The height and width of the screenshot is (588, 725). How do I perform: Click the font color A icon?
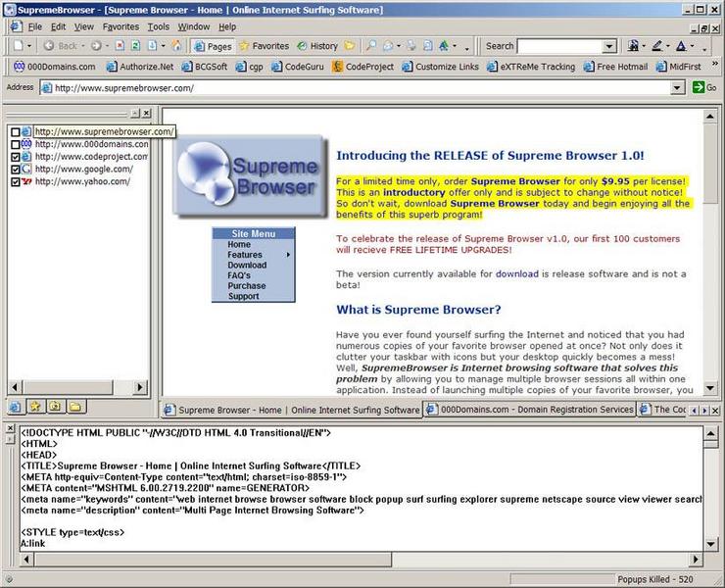coord(681,46)
